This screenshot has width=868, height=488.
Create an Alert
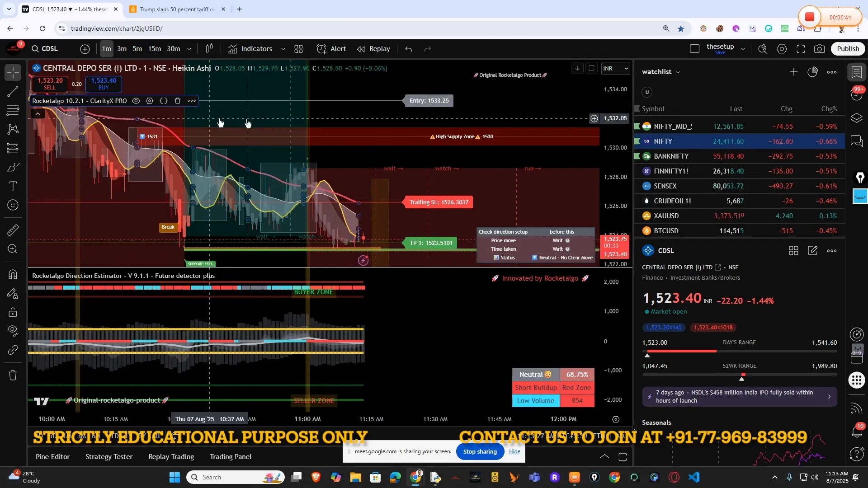[331, 49]
